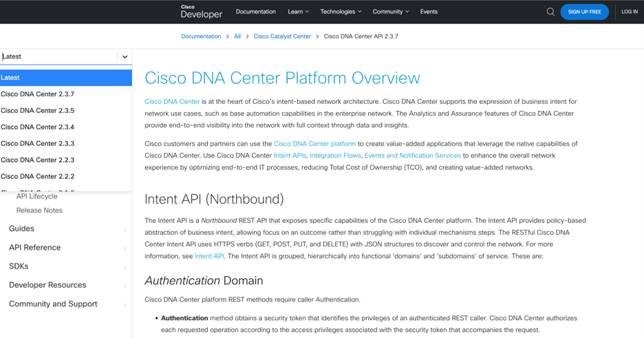Follow the Cisco DNA Center link
The width and height of the screenshot is (644, 338).
pyautogui.click(x=172, y=101)
